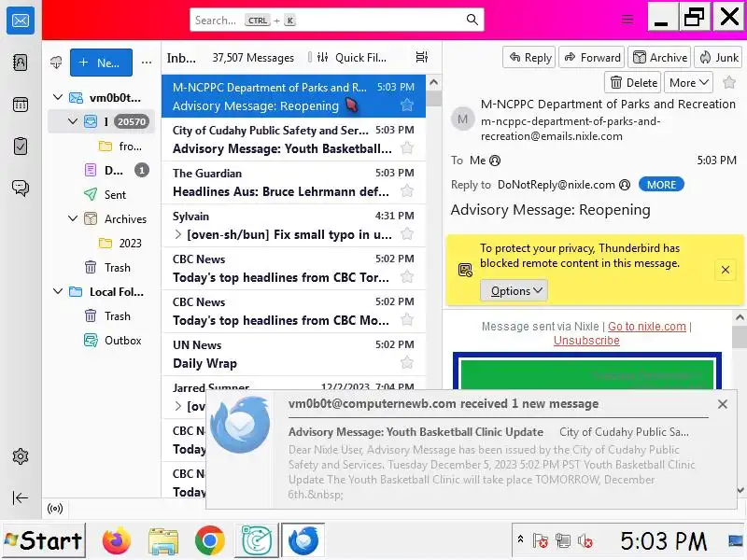Viewport: 747px width, 560px height.
Task: Open the Tasks space
Action: (21, 147)
